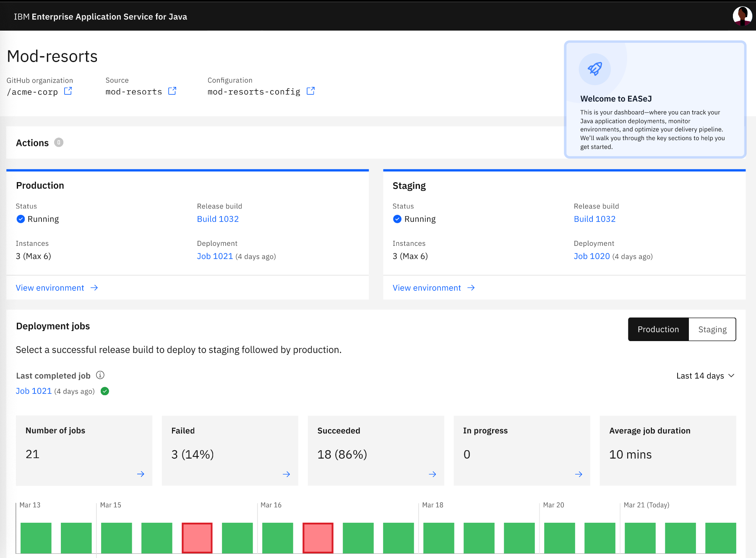Click the Mar 21 (Today) date label

(647, 505)
